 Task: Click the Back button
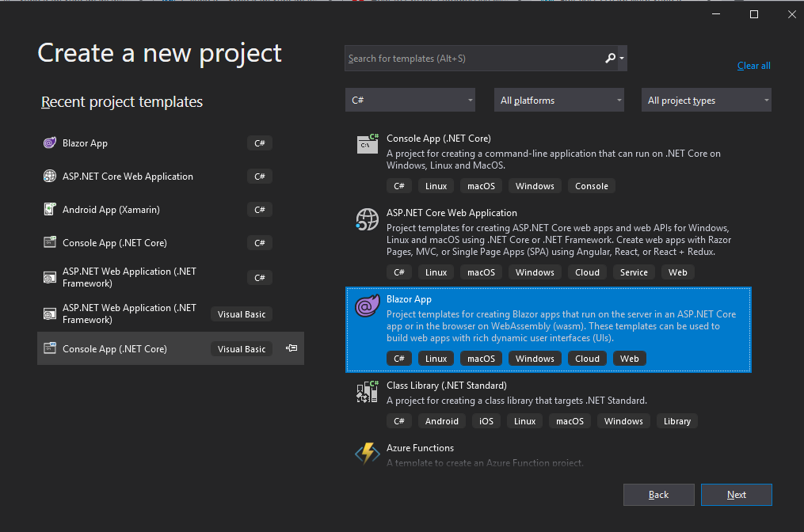tap(658, 494)
